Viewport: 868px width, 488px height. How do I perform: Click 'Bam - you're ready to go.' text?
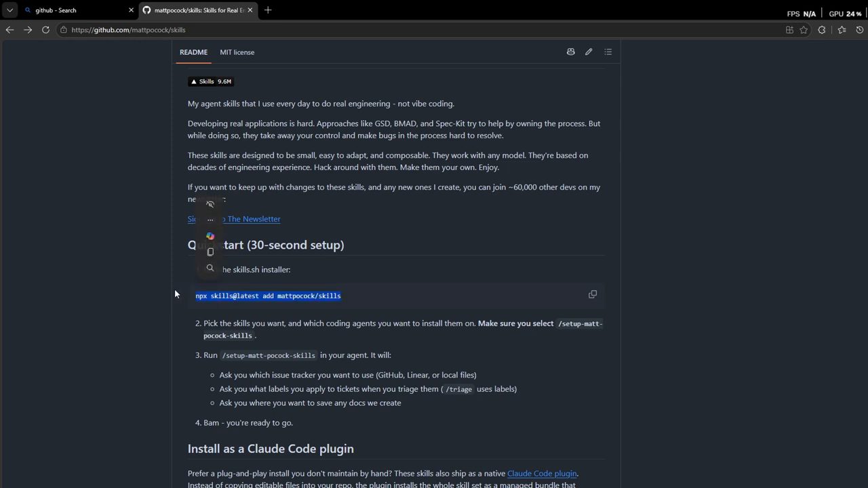click(248, 423)
